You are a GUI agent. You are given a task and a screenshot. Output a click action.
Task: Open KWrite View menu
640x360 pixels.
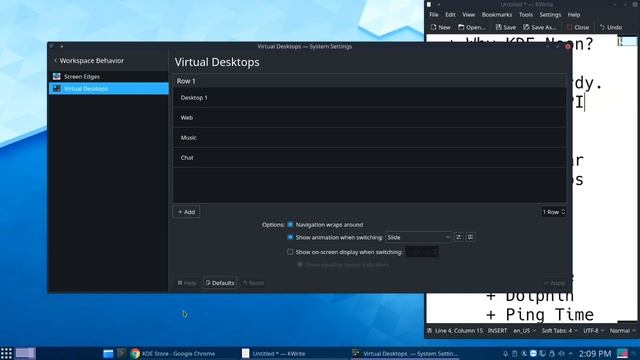469,15
